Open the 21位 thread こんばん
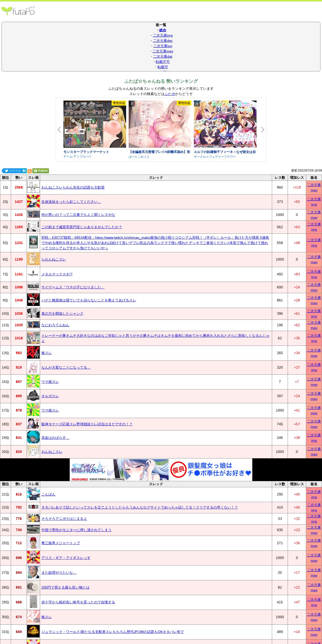This screenshot has height=644, width=322. (48, 494)
